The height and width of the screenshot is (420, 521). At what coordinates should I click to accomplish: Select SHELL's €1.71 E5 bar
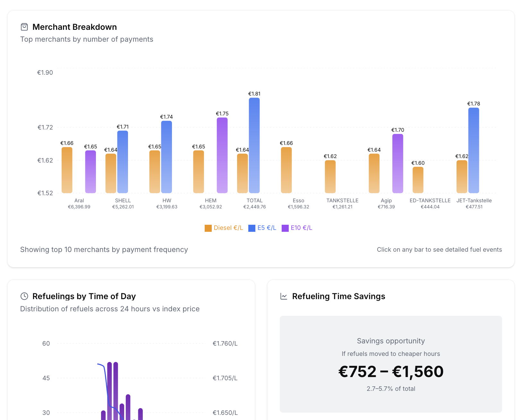pos(123,162)
